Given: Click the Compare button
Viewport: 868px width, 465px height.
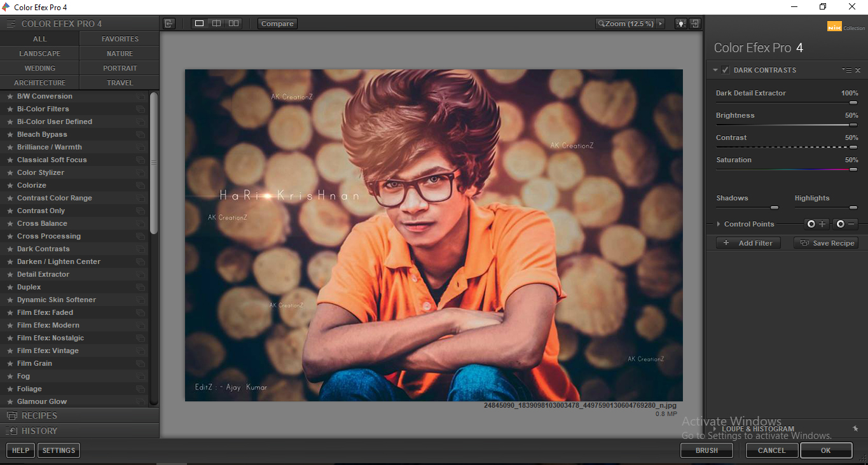Looking at the screenshot, I should pyautogui.click(x=277, y=24).
